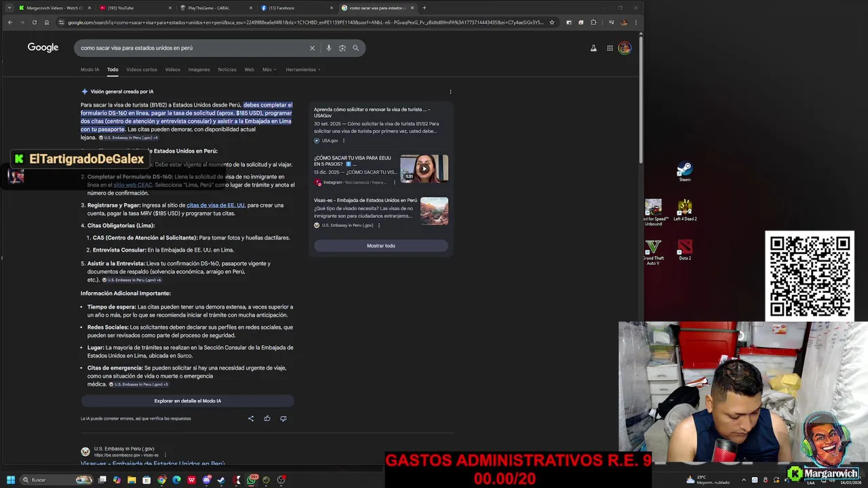
Task: Open Google account profile avatar
Action: [625, 48]
